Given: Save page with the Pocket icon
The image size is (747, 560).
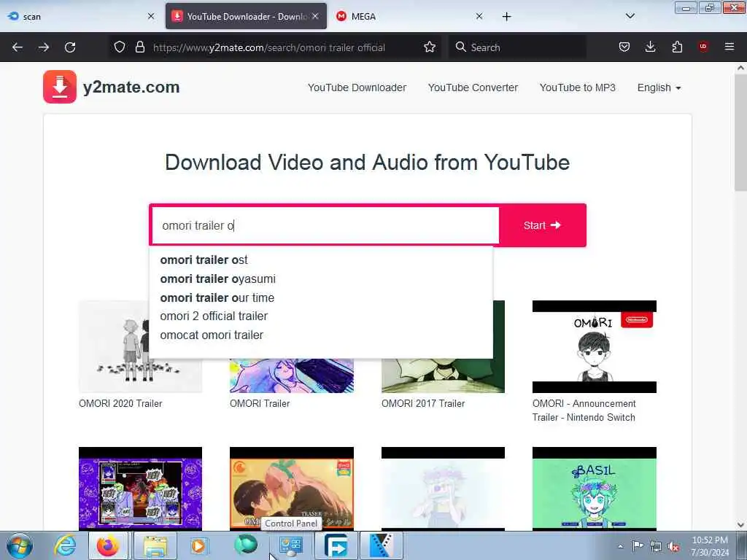Looking at the screenshot, I should [624, 47].
